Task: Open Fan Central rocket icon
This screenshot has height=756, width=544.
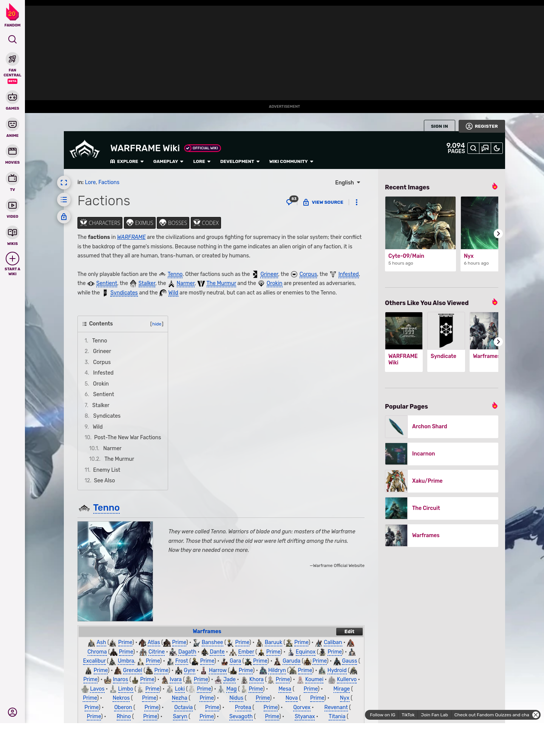Action: (x=12, y=59)
